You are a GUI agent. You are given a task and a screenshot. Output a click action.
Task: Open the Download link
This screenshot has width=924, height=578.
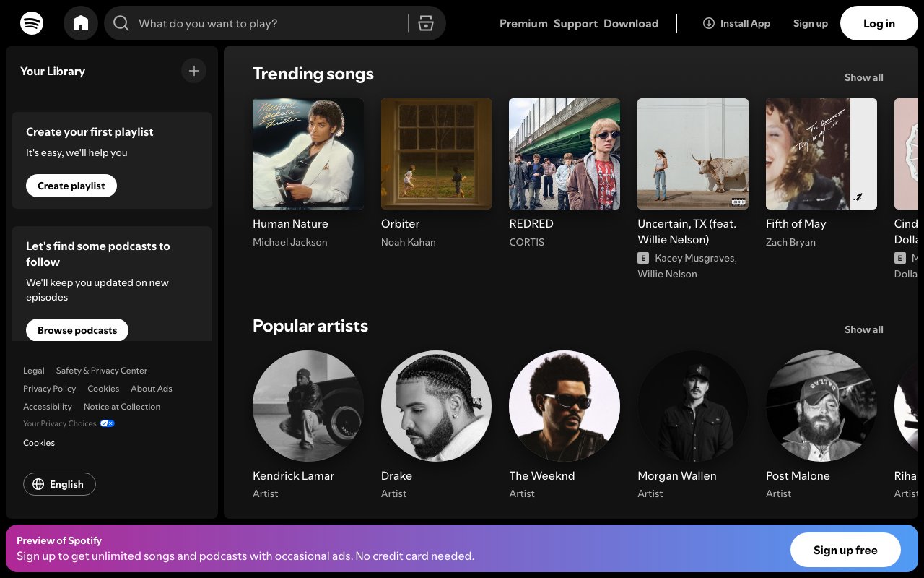tap(631, 23)
